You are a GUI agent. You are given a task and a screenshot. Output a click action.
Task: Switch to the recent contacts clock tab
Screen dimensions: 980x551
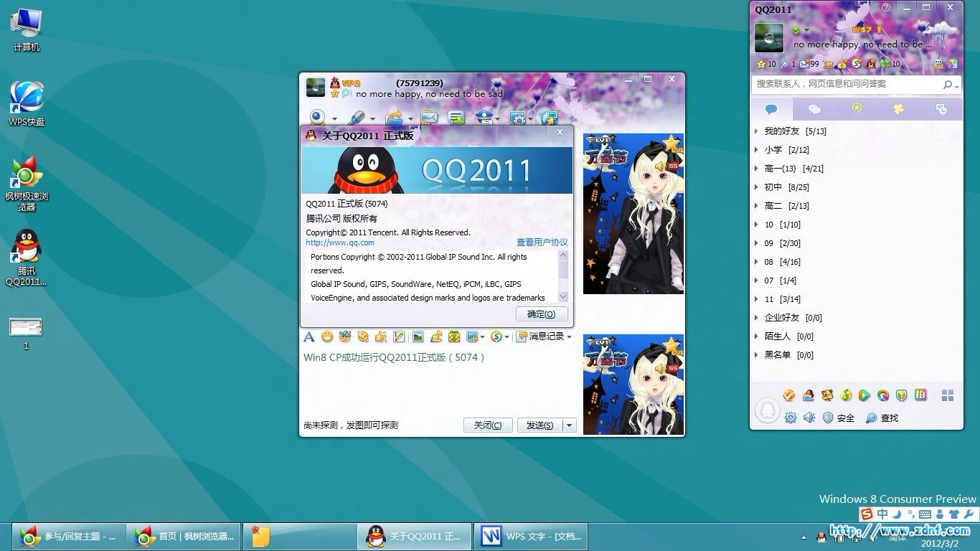pos(941,109)
